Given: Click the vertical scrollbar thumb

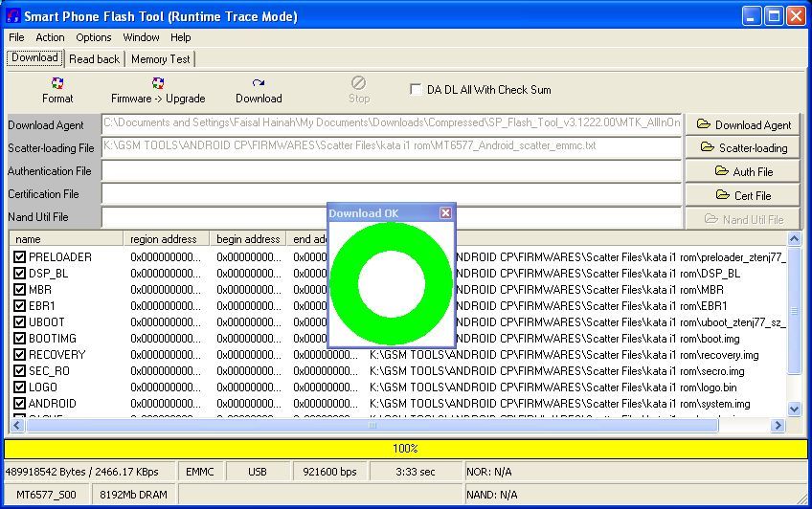Looking at the screenshot, I should pos(794,310).
